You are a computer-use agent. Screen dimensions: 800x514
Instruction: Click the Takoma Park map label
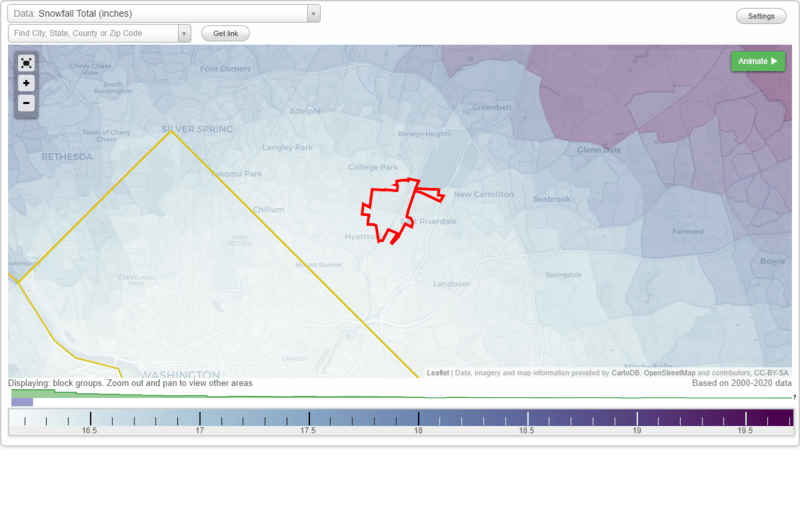pos(237,174)
